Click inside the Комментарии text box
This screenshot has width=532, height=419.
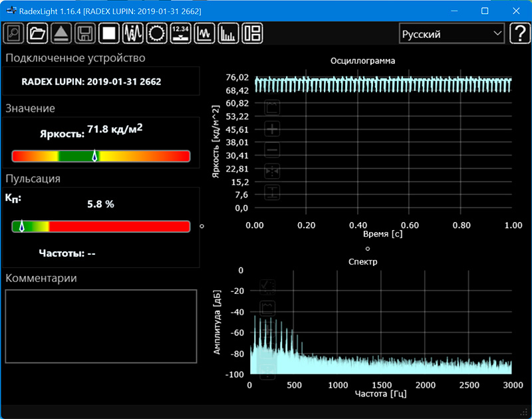pos(101,326)
